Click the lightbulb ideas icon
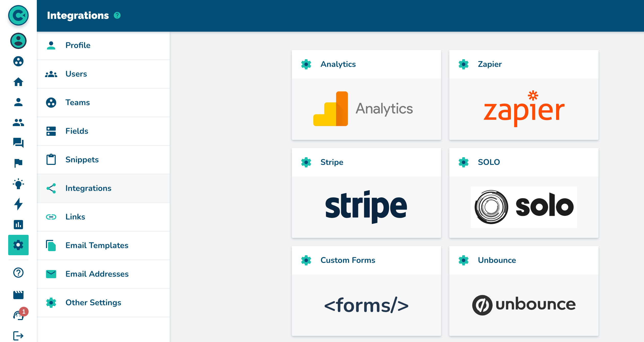 tap(18, 184)
